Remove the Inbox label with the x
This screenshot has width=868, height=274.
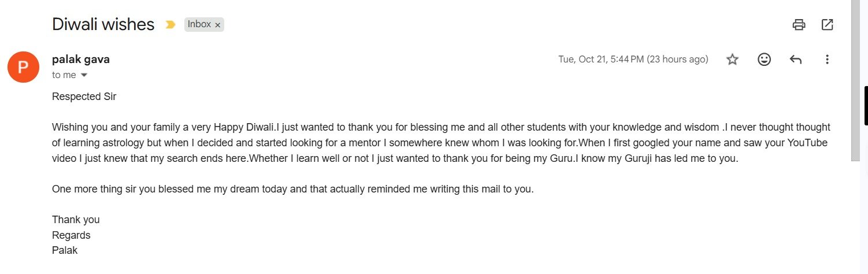click(x=218, y=25)
